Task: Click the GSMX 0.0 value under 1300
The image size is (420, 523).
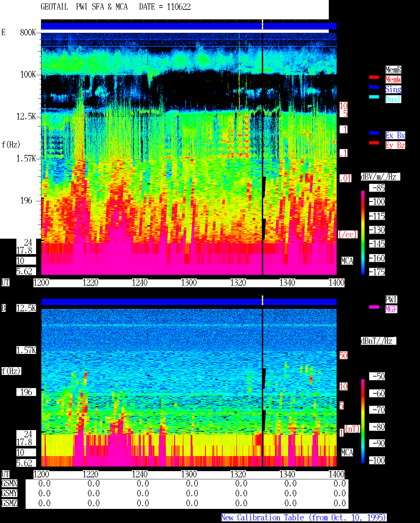Action: pyautogui.click(x=192, y=483)
